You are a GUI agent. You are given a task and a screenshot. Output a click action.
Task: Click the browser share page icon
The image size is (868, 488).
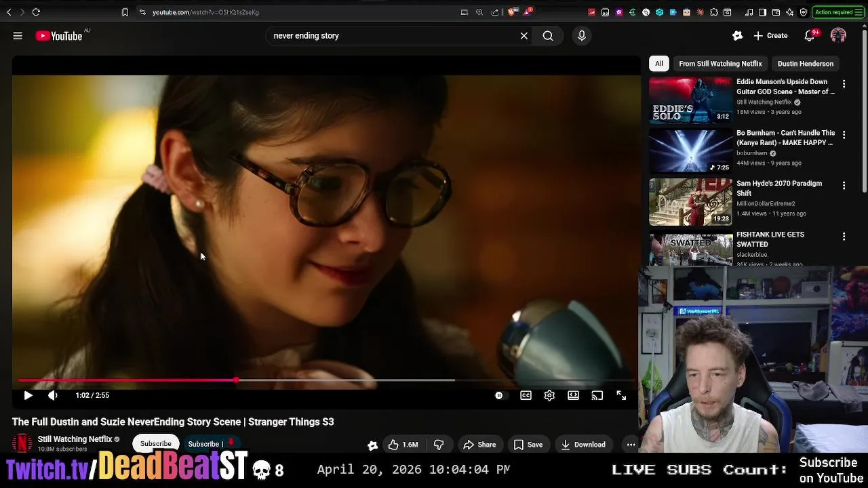tap(495, 12)
